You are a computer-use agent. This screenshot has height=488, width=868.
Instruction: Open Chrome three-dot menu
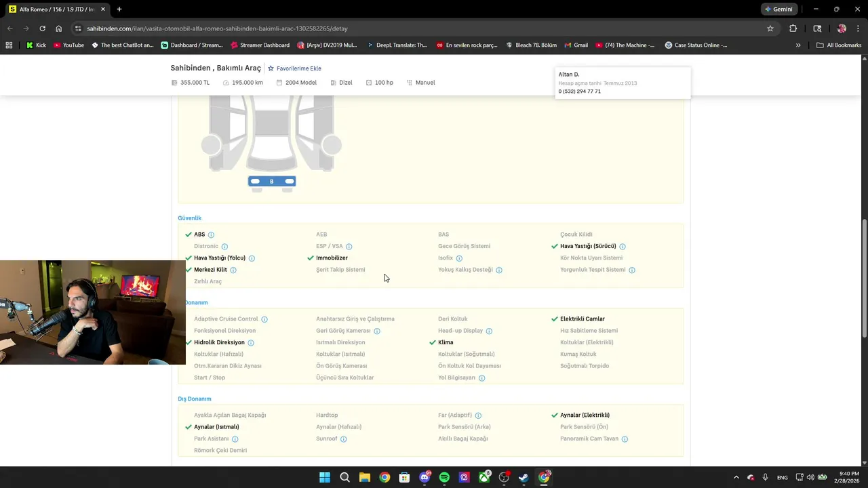(858, 28)
